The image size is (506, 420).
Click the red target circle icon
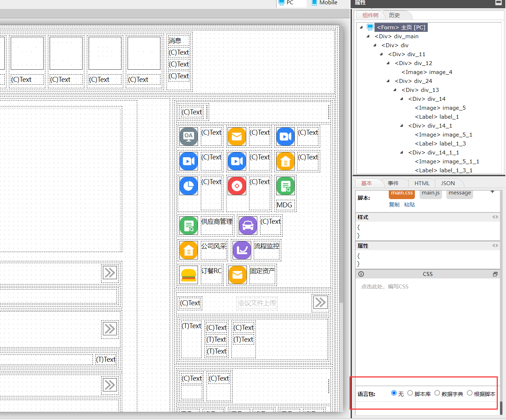point(237,186)
